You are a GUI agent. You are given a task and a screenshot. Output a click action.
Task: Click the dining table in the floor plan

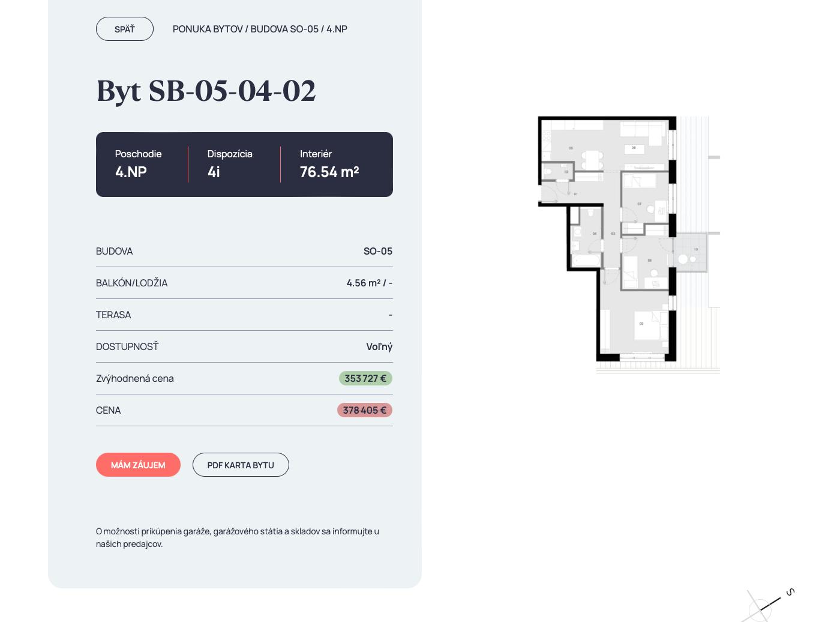[592, 160]
